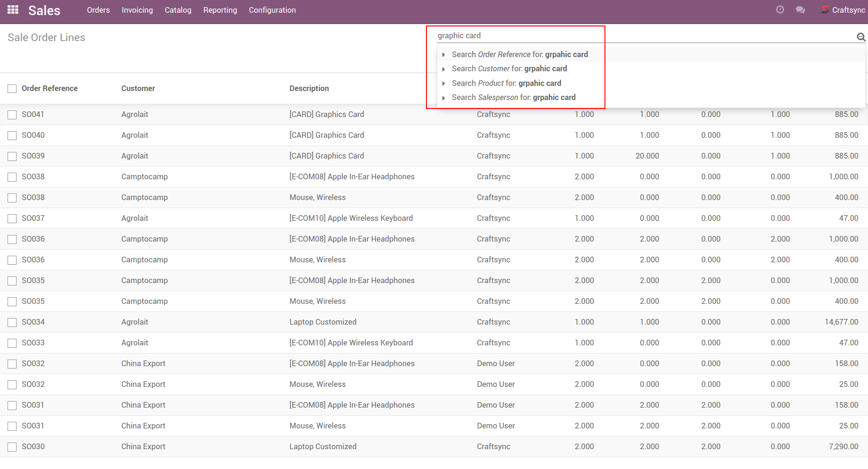868x469 pixels.
Task: Tick the checkbox for order SO030
Action: point(12,447)
